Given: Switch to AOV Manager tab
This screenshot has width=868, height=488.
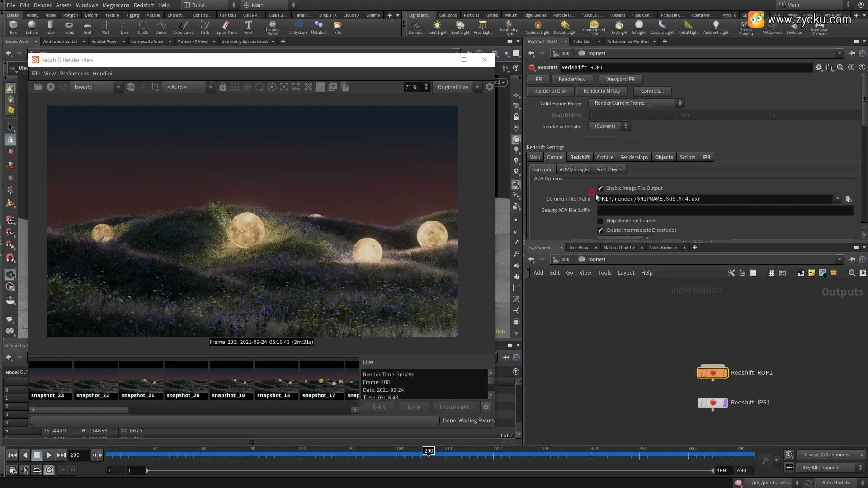Looking at the screenshot, I should 574,169.
